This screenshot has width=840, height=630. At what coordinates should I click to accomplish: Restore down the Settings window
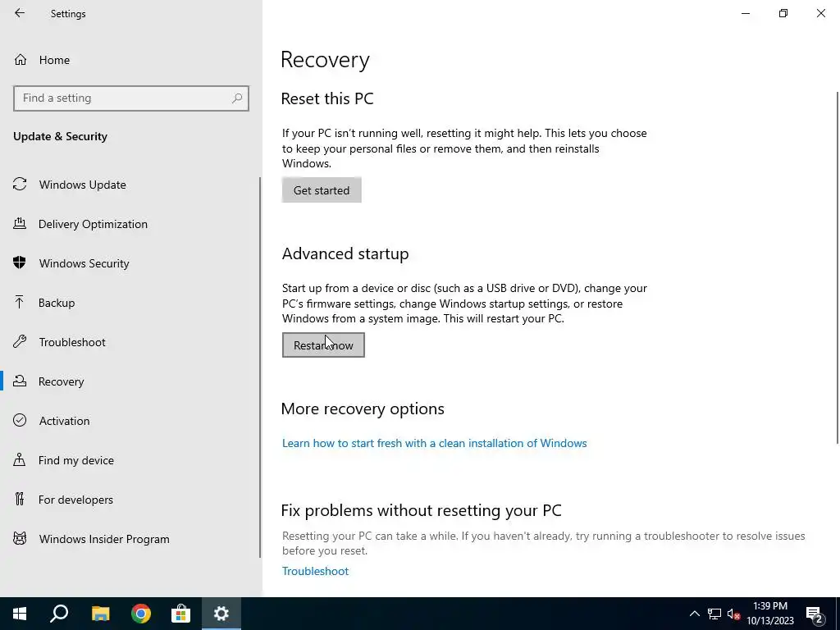(x=783, y=13)
